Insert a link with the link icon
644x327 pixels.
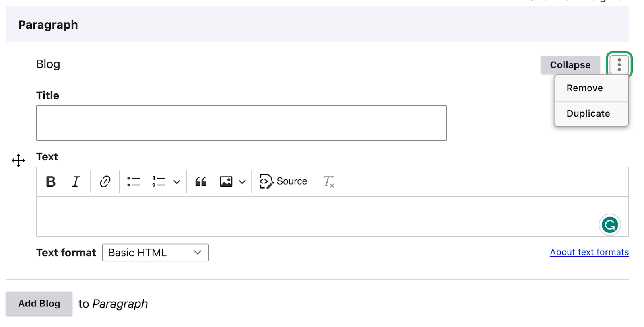pos(105,182)
